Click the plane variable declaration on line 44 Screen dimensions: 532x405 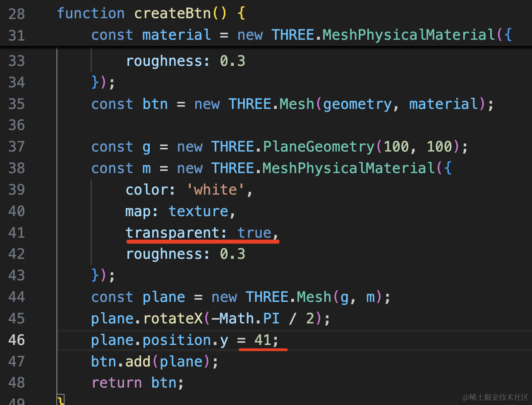(x=164, y=297)
